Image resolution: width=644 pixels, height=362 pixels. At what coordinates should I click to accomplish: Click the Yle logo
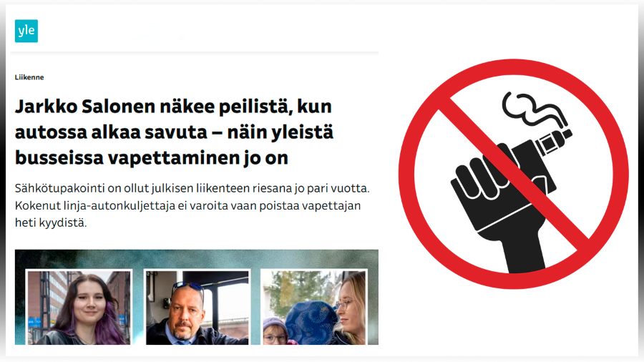click(26, 31)
